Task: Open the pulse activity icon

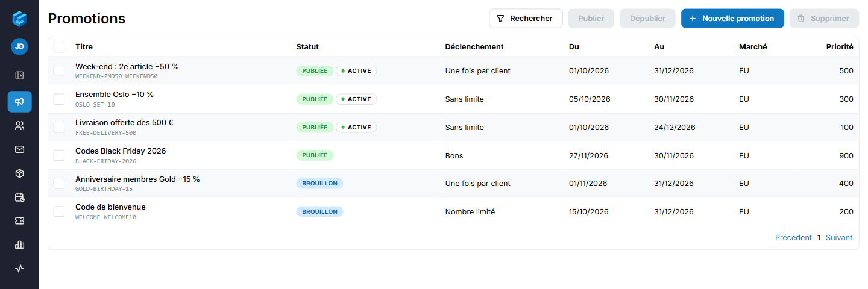Action: pyautogui.click(x=19, y=269)
